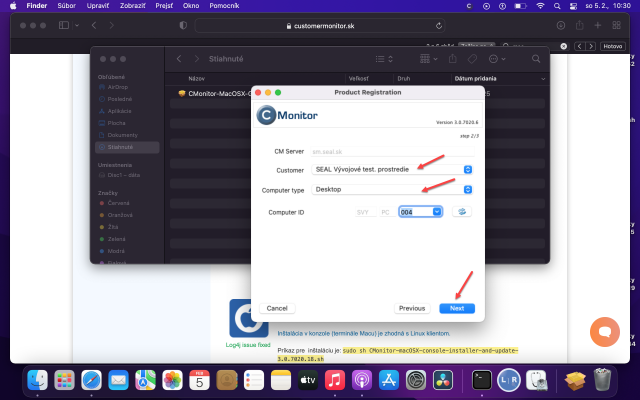This screenshot has height=400, width=640.
Task: Select Stiahnuté in Finder sidebar
Action: tap(127, 147)
